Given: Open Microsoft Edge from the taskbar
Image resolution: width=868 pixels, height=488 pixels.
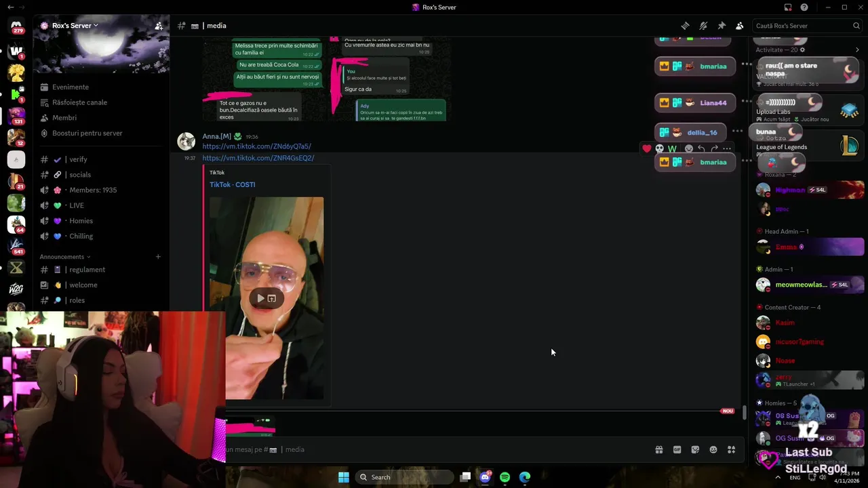Looking at the screenshot, I should [x=525, y=477].
